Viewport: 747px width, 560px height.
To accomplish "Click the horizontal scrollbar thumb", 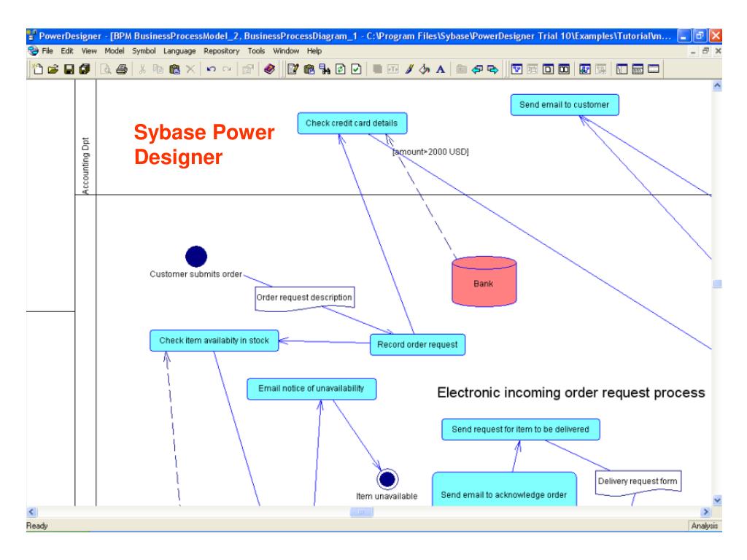I will pos(362,512).
